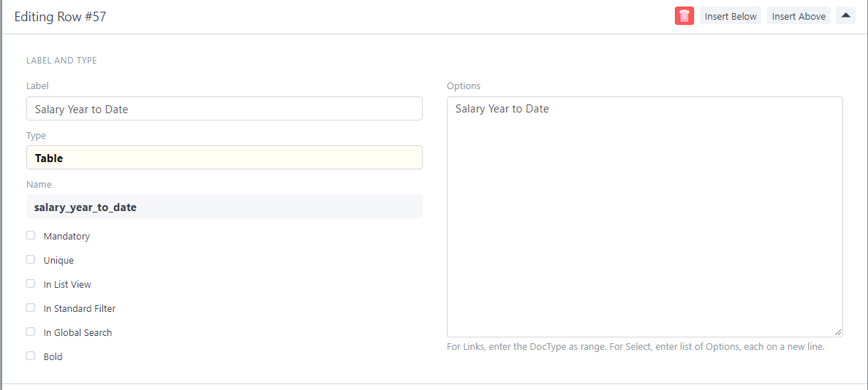Toggle the Bold checkbox
Screen dimensions: 868x390
(x=31, y=356)
